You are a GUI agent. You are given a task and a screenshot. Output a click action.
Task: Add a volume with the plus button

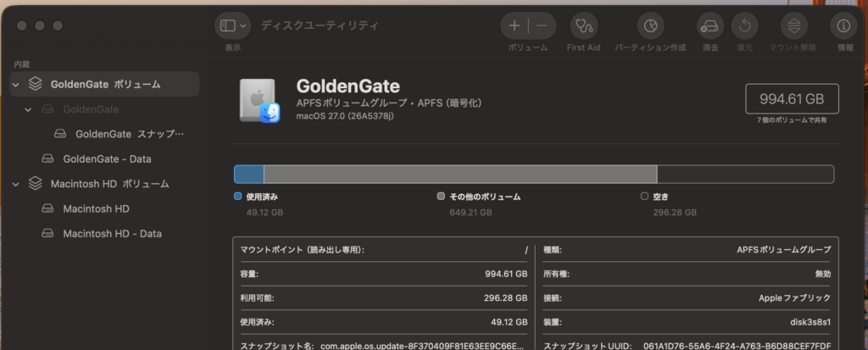coord(515,25)
